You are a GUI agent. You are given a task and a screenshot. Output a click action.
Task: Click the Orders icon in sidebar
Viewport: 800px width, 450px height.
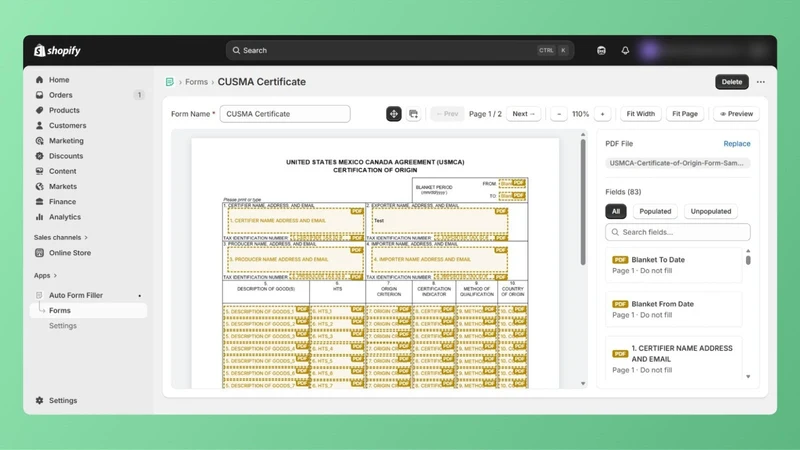coord(39,95)
